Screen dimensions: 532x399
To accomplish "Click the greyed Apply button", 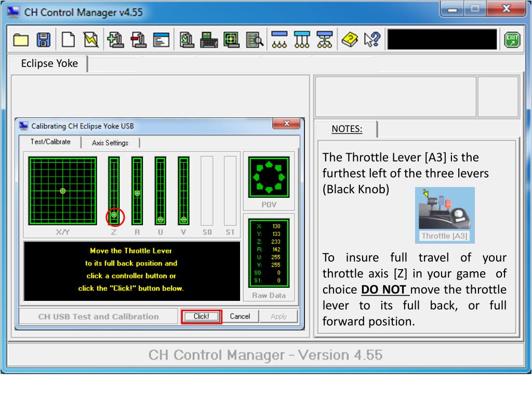I will [279, 316].
